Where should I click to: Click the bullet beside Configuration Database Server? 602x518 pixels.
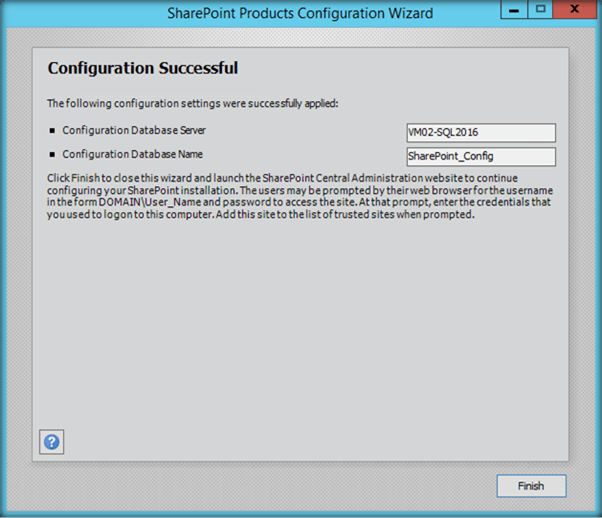coord(51,131)
